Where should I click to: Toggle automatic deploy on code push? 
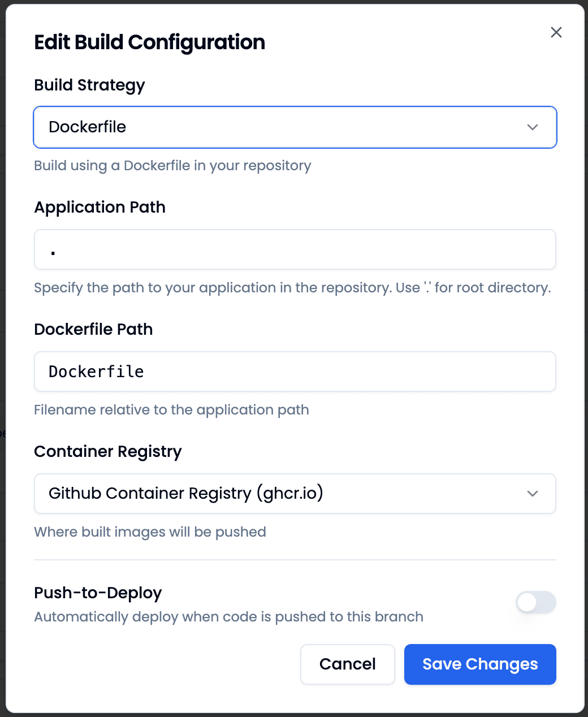[535, 602]
